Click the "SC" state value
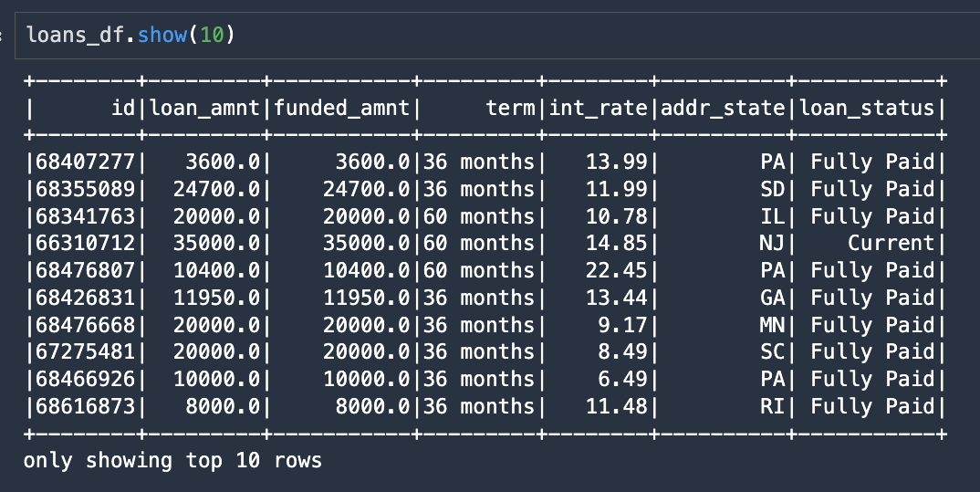 [x=773, y=351]
